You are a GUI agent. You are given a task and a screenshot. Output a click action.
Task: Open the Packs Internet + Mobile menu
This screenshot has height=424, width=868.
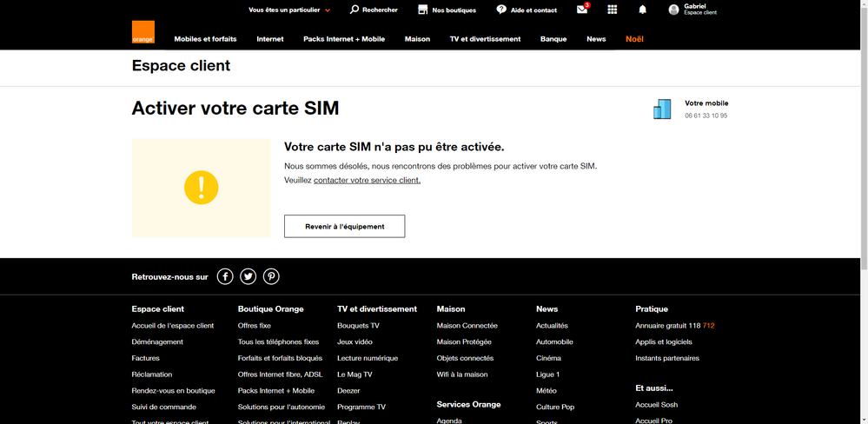click(x=344, y=39)
